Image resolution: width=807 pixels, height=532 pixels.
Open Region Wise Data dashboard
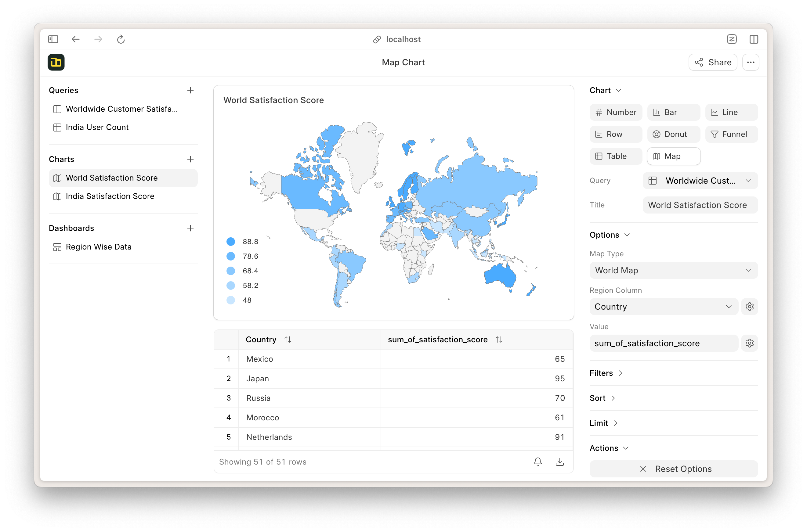99,247
